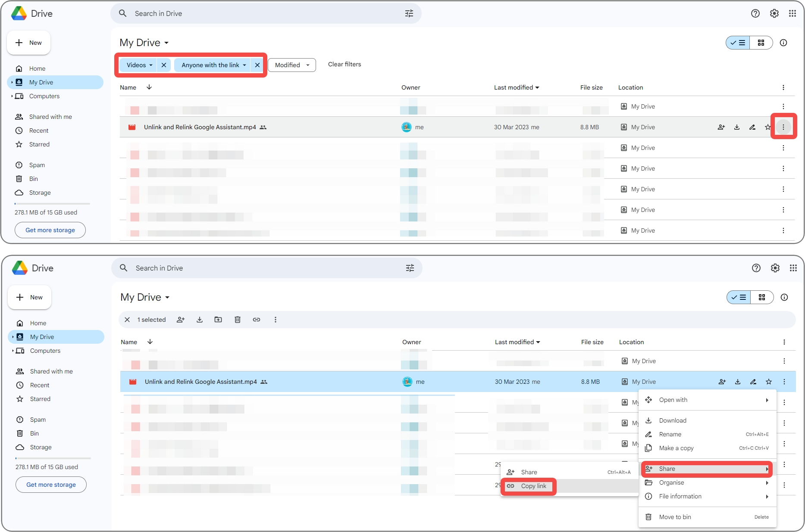
Task: Click Clear filters
Action: 345,64
